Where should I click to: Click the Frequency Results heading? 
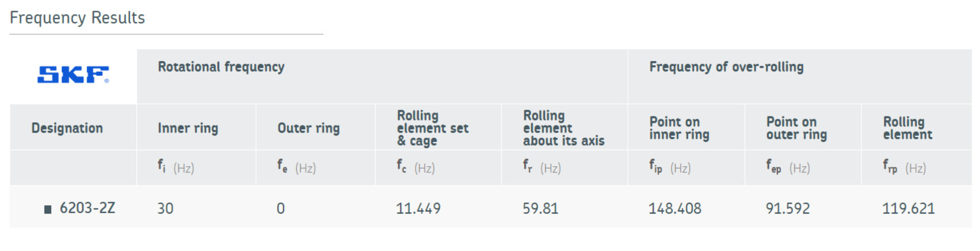pyautogui.click(x=77, y=18)
